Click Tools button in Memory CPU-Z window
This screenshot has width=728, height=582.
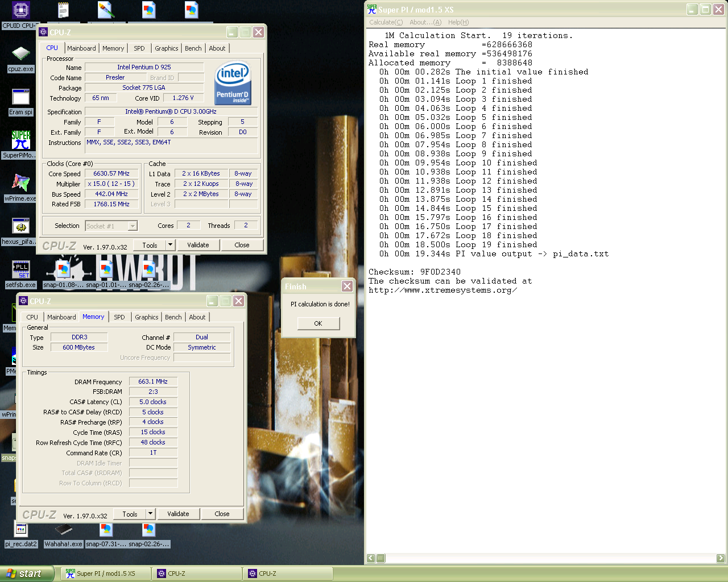tap(130, 514)
